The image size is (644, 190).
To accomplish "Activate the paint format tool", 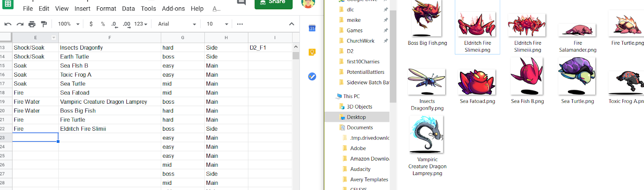I will point(44,24).
